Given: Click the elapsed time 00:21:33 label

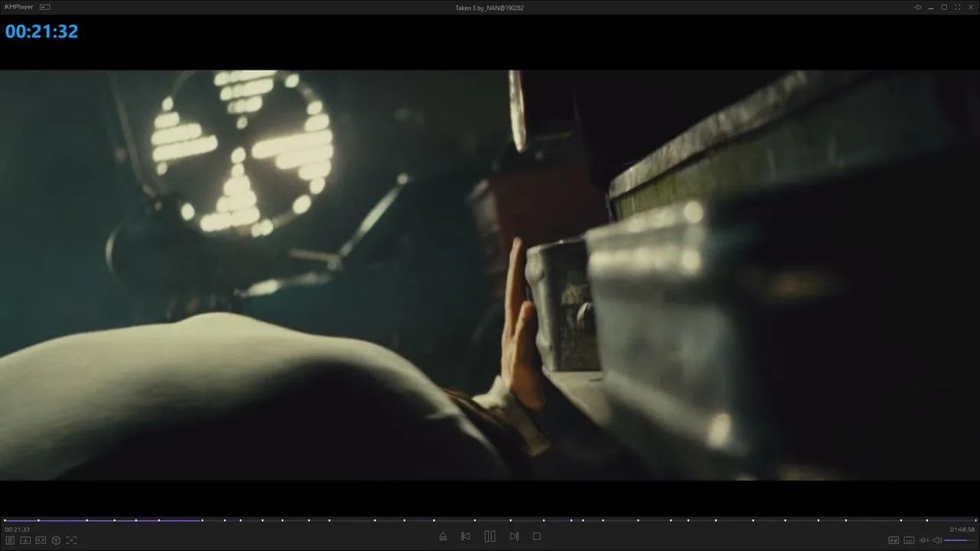Looking at the screenshot, I should [x=17, y=530].
